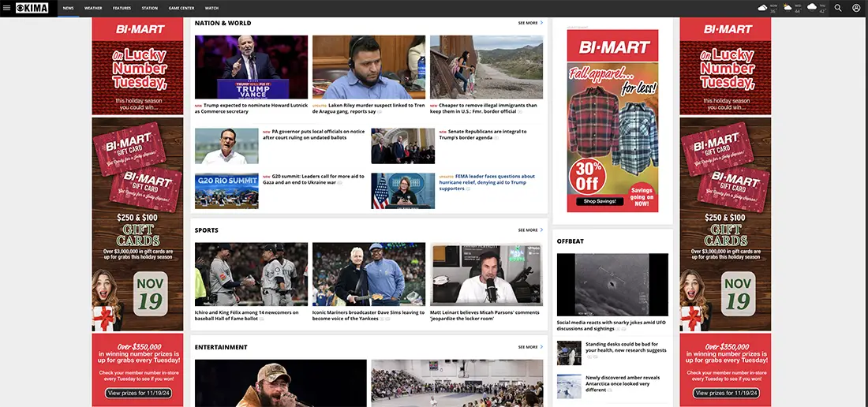Click right Bi-Mart gift cards Nov 19 banner
868x407 pixels.
(725, 224)
